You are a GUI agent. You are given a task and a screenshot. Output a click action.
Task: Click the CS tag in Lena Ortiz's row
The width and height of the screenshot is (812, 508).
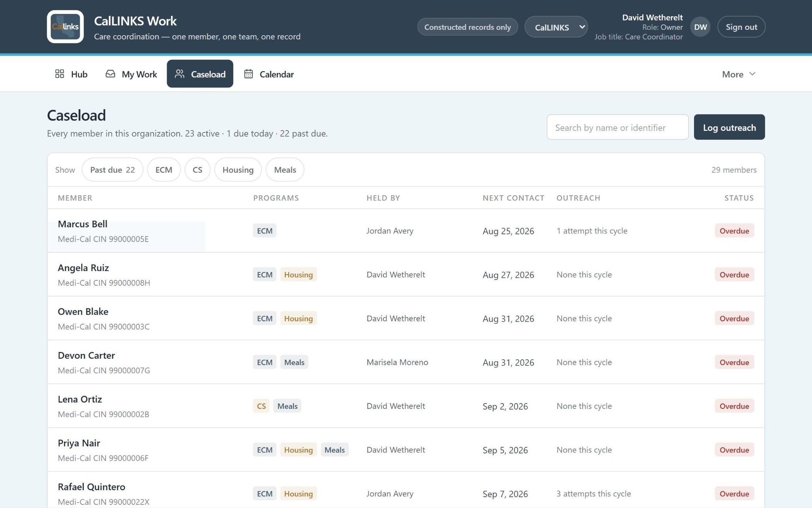(262, 406)
